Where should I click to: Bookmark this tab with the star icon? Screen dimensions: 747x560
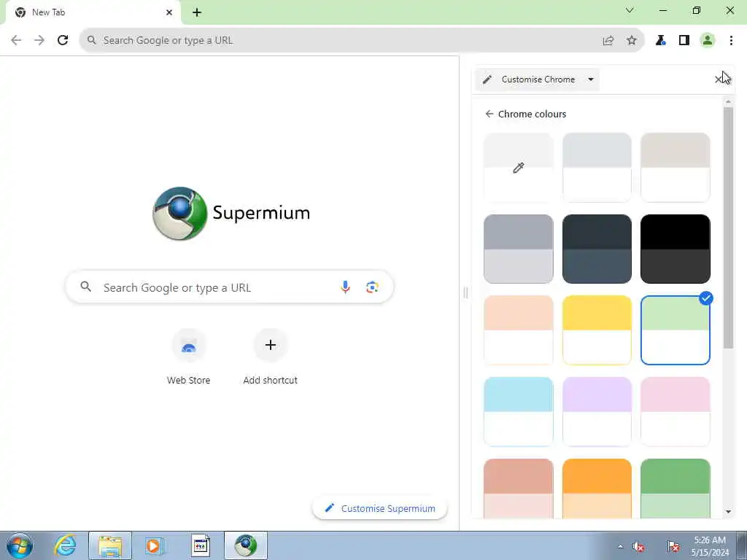click(631, 41)
